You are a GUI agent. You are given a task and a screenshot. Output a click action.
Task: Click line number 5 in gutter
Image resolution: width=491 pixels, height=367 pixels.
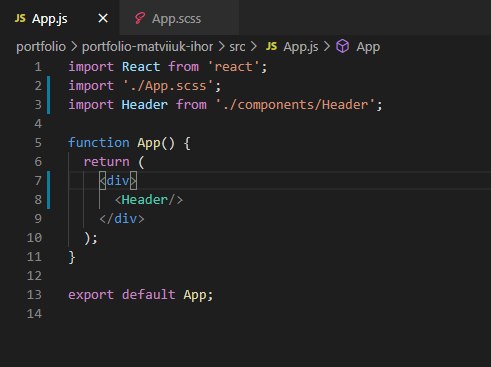pos(38,143)
